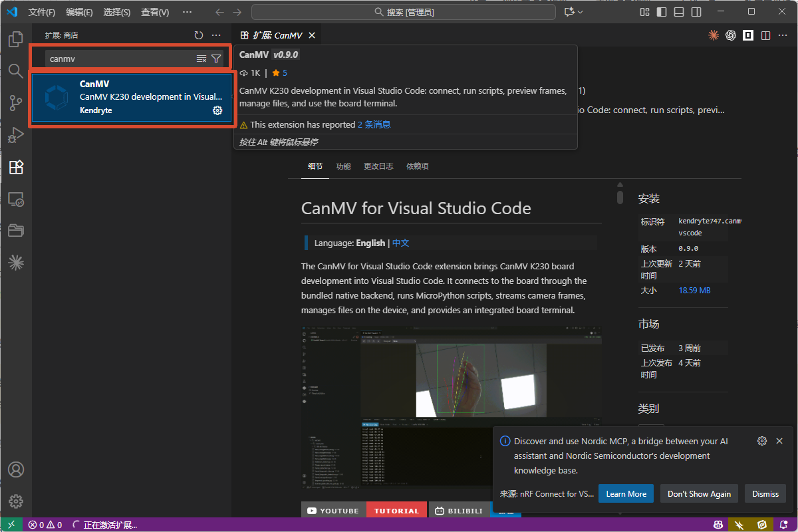Open the notification settings gear
Viewport: 798px width, 532px height.
[762, 441]
